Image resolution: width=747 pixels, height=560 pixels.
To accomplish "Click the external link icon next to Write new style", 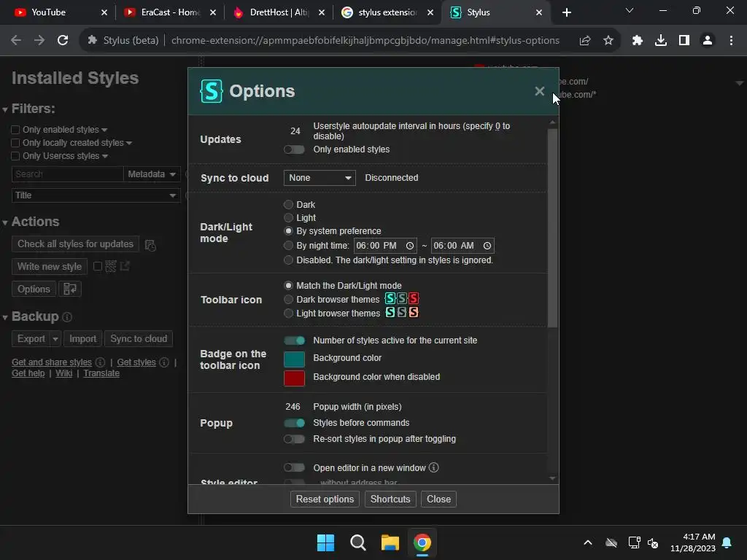I will 125,265.
